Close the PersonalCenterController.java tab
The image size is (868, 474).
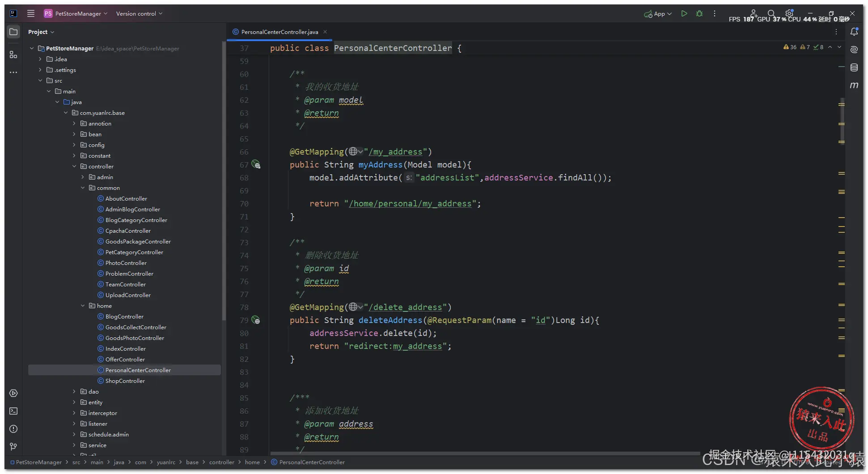coord(325,32)
